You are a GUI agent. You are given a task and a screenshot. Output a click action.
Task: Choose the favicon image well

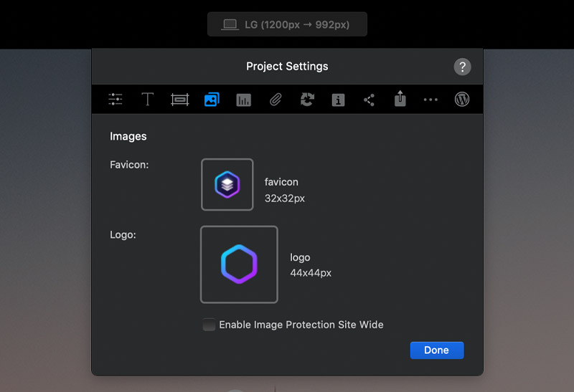(x=227, y=185)
